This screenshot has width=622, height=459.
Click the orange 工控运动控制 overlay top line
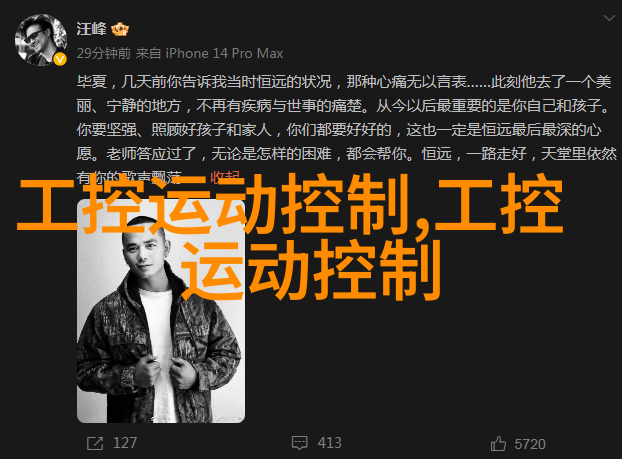290,204
